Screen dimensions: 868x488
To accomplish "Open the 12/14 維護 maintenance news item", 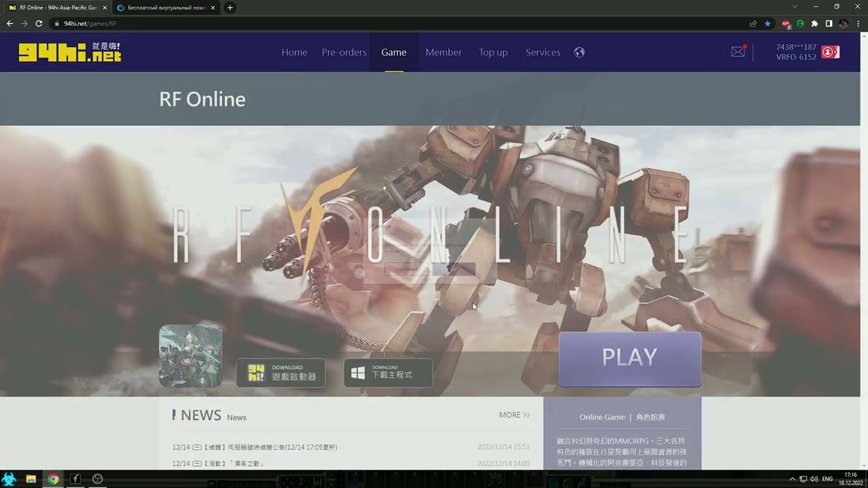I will click(x=255, y=447).
